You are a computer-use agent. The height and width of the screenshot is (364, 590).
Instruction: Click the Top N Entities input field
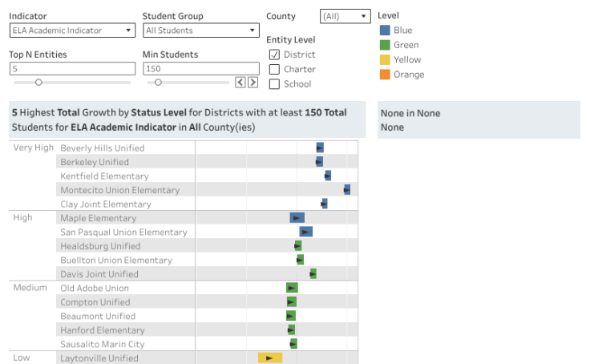coord(72,69)
